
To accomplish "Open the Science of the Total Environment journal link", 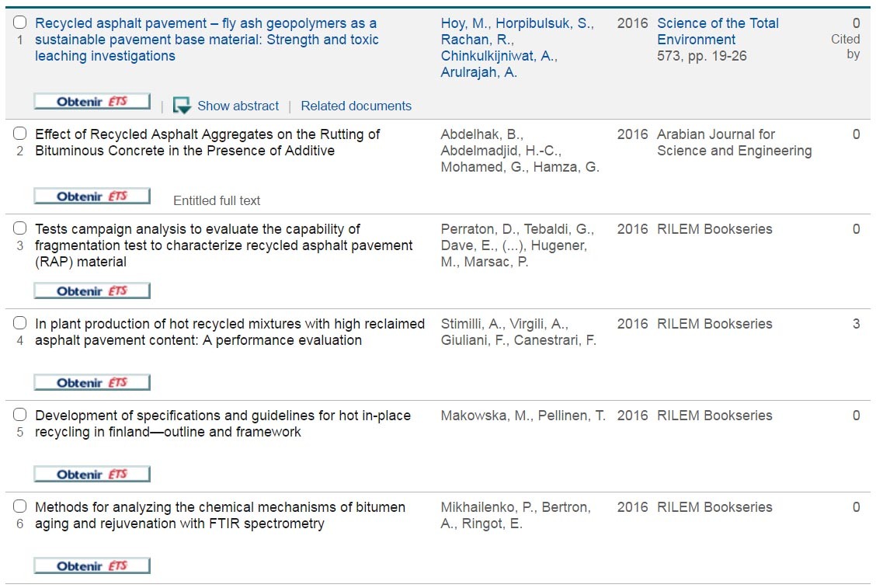I will (x=718, y=31).
